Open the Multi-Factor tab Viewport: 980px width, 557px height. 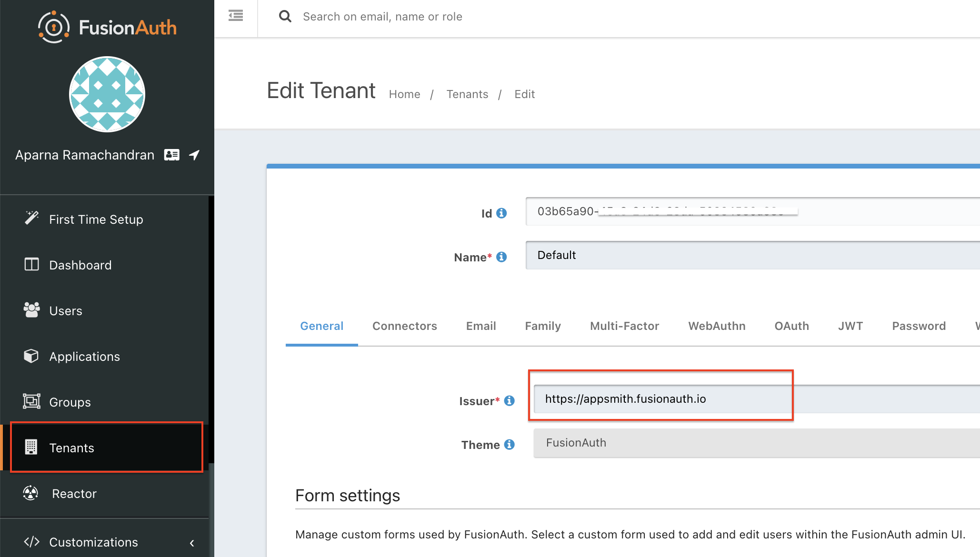coord(624,326)
